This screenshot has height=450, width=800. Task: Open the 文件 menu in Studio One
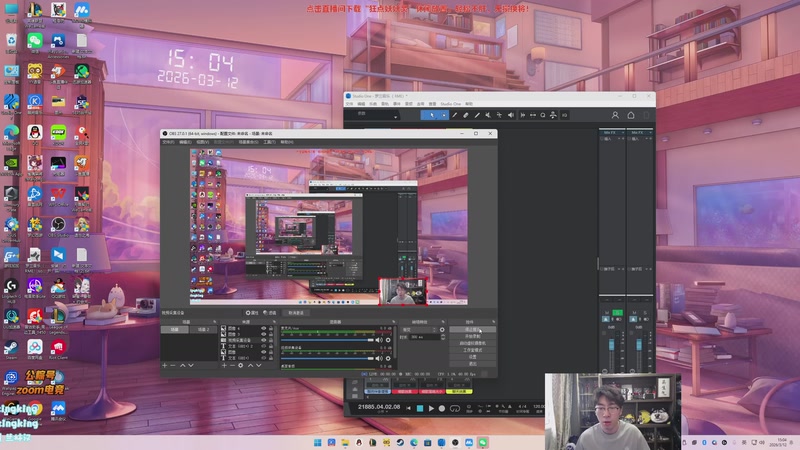[x=349, y=104]
